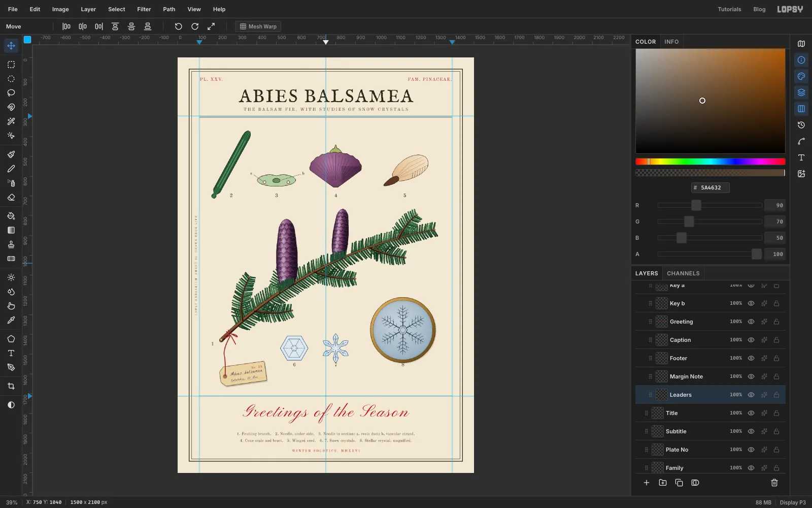Click the Undo arrow in the options bar
The height and width of the screenshot is (508, 812).
pos(179,26)
